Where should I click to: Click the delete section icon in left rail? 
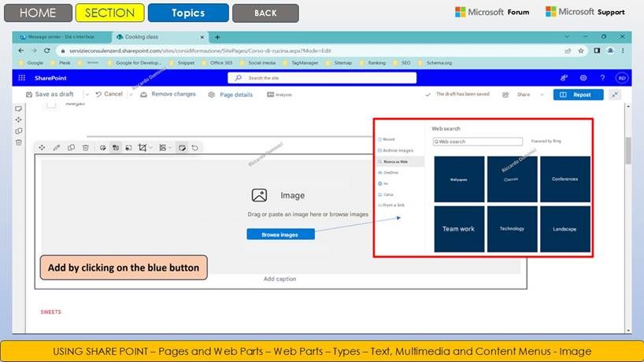18,142
